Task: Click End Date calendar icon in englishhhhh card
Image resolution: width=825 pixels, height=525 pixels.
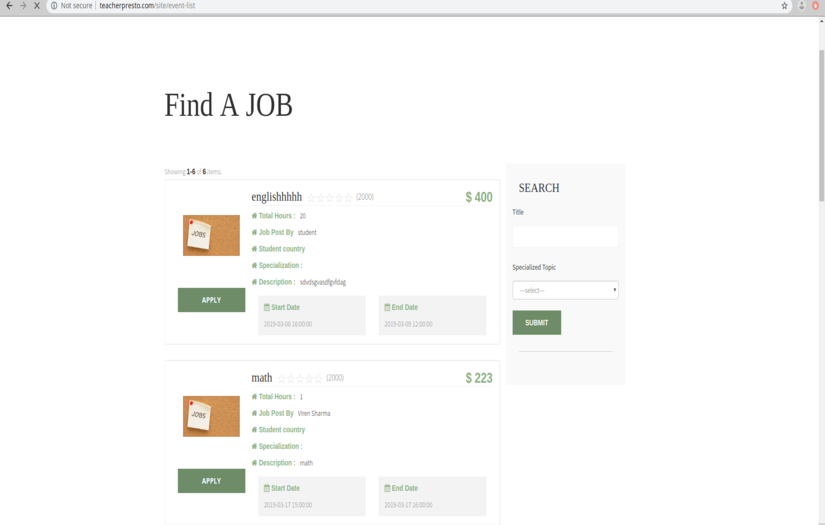Action: click(387, 307)
